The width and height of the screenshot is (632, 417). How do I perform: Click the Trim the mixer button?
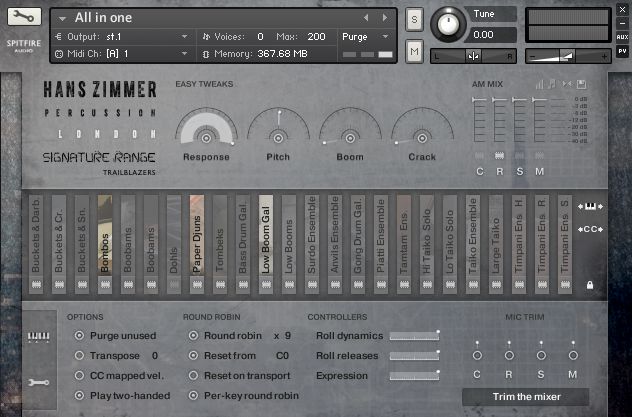pyautogui.click(x=526, y=397)
